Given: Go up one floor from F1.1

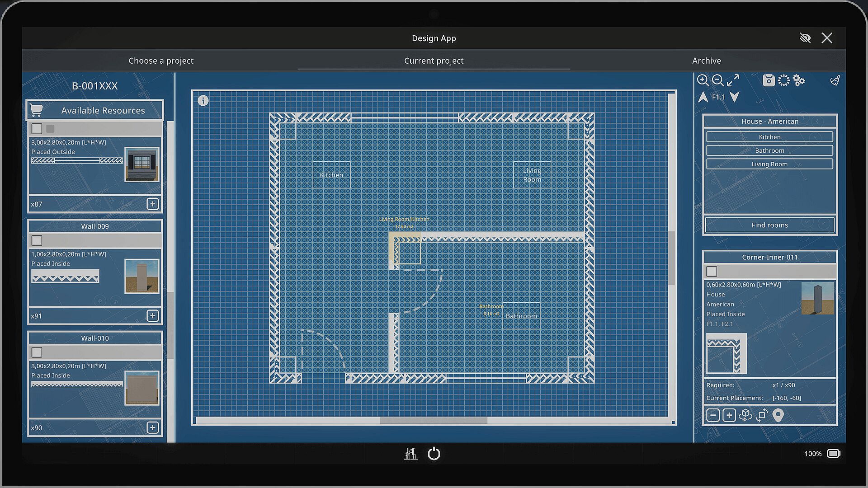Looking at the screenshot, I should tap(703, 97).
